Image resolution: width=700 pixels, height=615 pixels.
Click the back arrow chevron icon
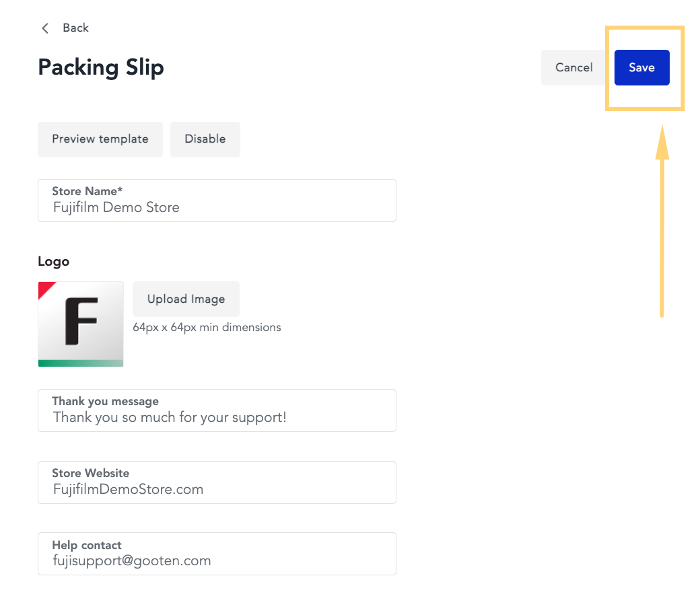point(45,28)
